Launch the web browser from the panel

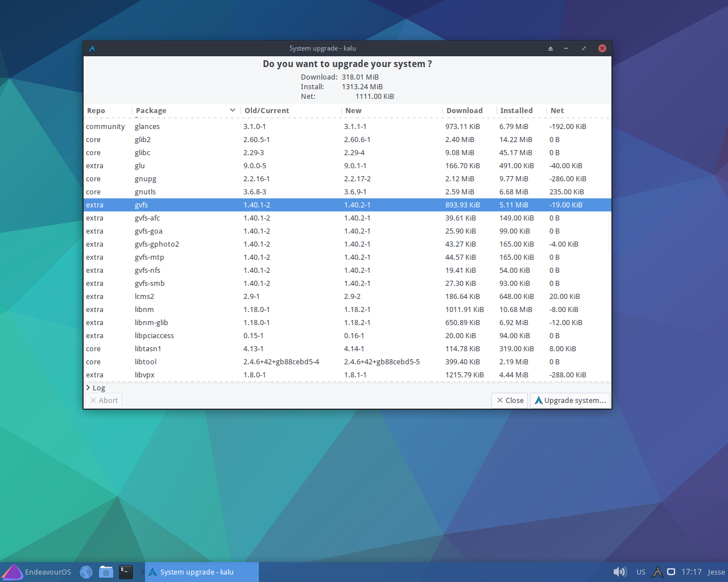pos(86,572)
